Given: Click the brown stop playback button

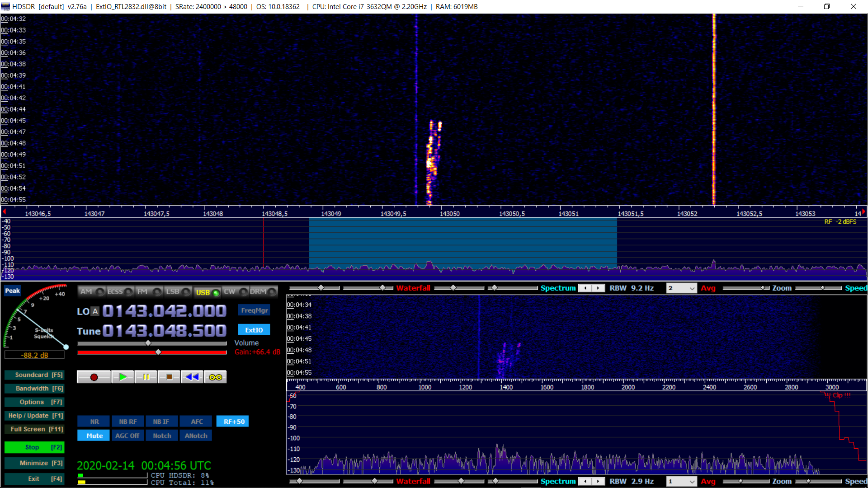Looking at the screenshot, I should [170, 377].
